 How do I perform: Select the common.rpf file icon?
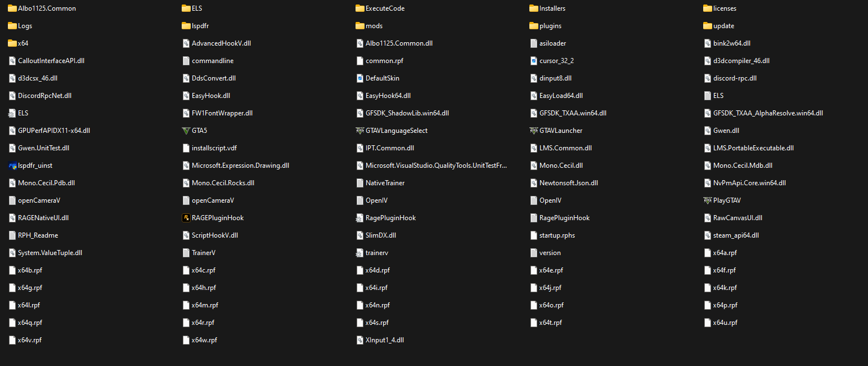[x=360, y=61]
